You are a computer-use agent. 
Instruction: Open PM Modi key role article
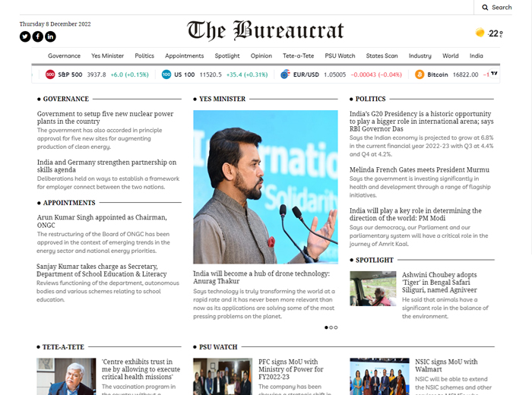(416, 214)
